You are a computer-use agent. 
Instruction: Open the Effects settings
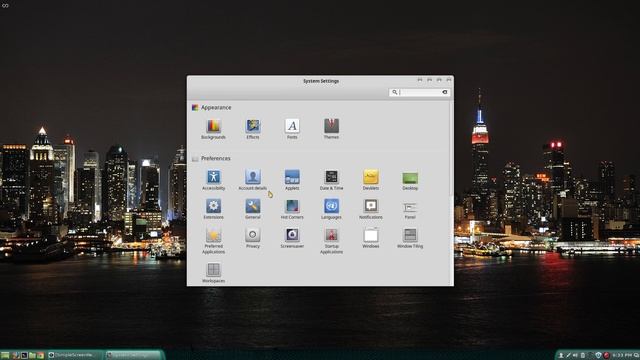(x=253, y=129)
